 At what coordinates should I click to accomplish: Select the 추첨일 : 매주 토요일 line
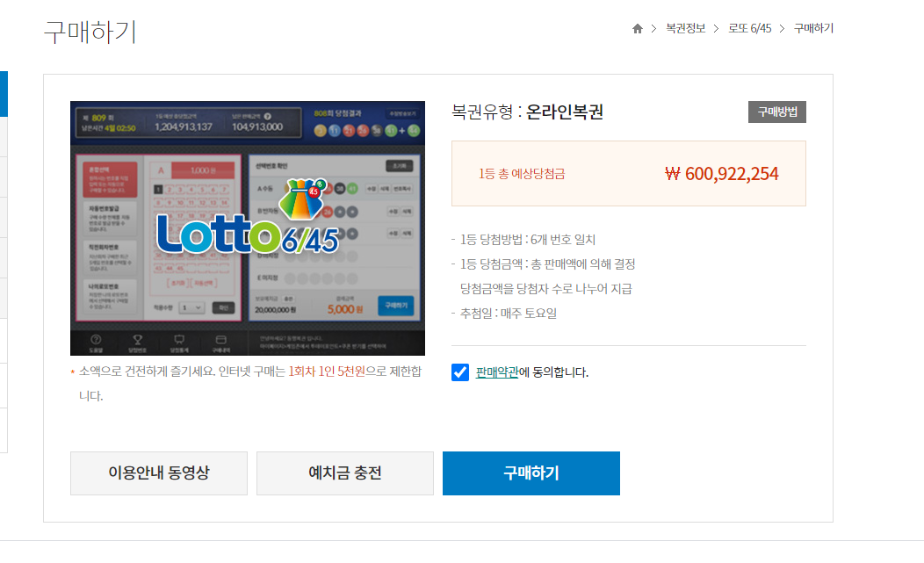[508, 313]
